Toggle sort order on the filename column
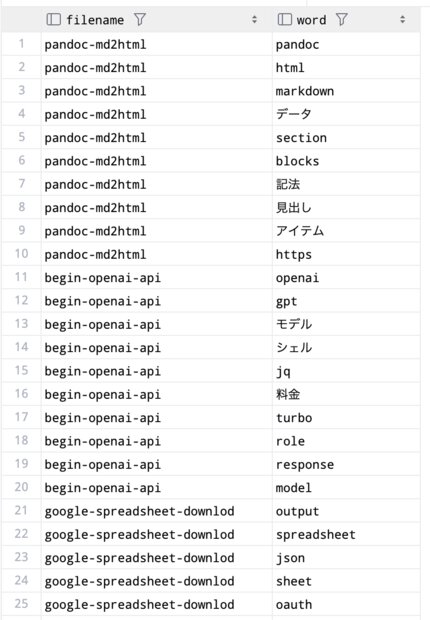This screenshot has width=430, height=620. pos(254,19)
